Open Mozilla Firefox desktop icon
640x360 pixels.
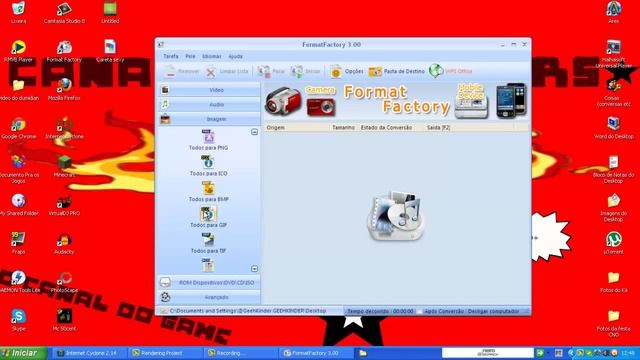coord(64,90)
